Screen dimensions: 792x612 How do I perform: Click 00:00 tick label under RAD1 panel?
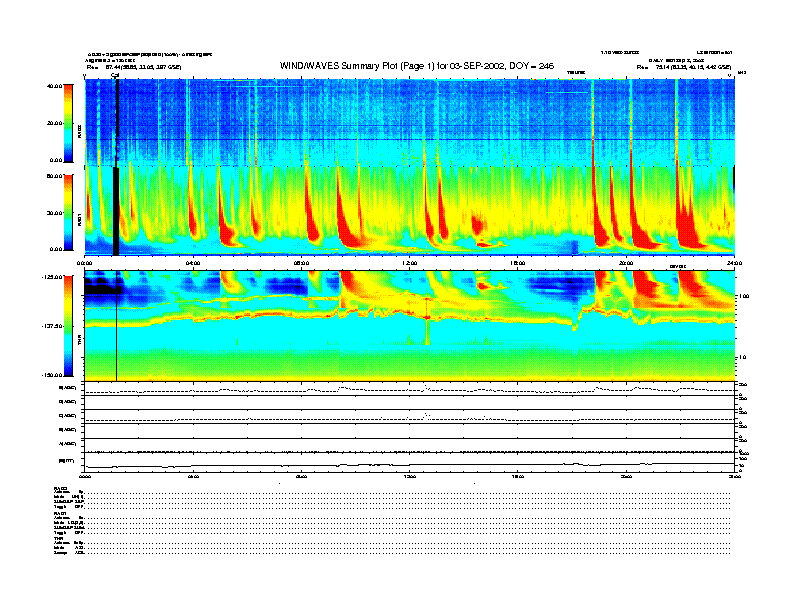click(x=84, y=263)
